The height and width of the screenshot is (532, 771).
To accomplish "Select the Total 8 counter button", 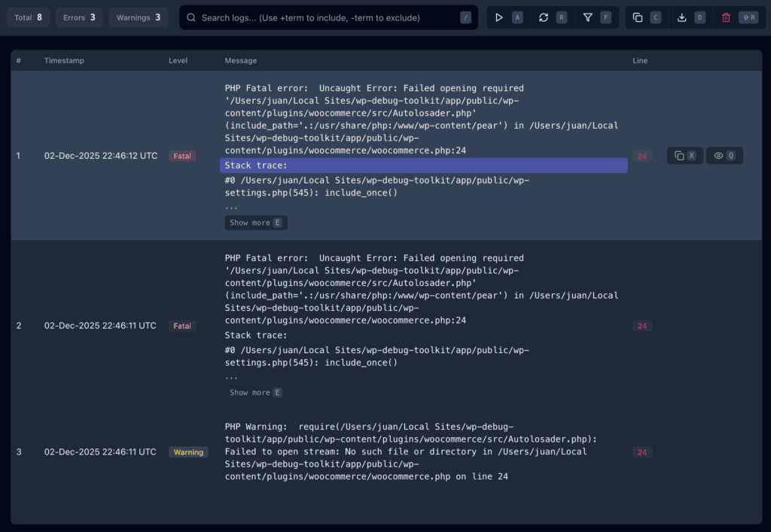I will pyautogui.click(x=28, y=17).
